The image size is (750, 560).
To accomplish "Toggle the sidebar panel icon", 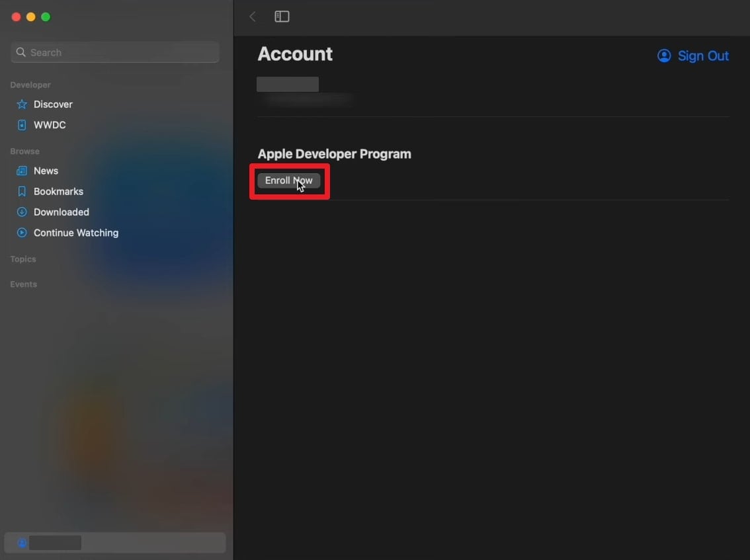I will click(282, 17).
